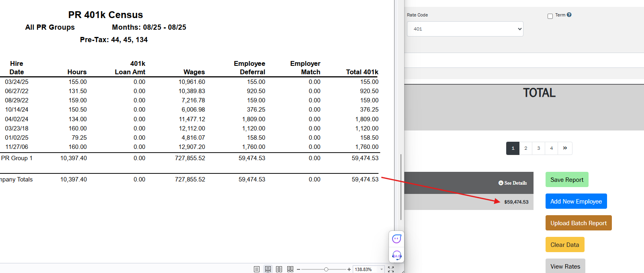Click the Pre-Tax: 44, 45, 134 text
Screen dimensions: 644x273
click(114, 40)
